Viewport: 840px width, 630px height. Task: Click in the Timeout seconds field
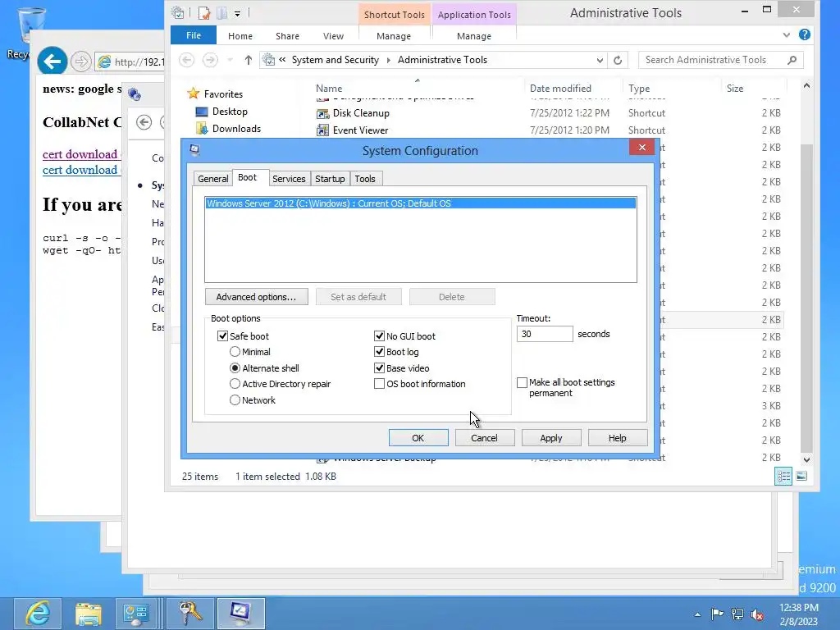pos(545,334)
